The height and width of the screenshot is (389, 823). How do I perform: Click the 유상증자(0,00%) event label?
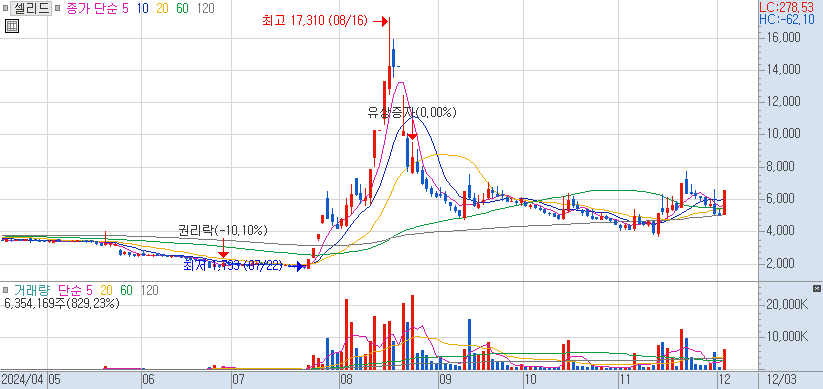pyautogui.click(x=412, y=112)
